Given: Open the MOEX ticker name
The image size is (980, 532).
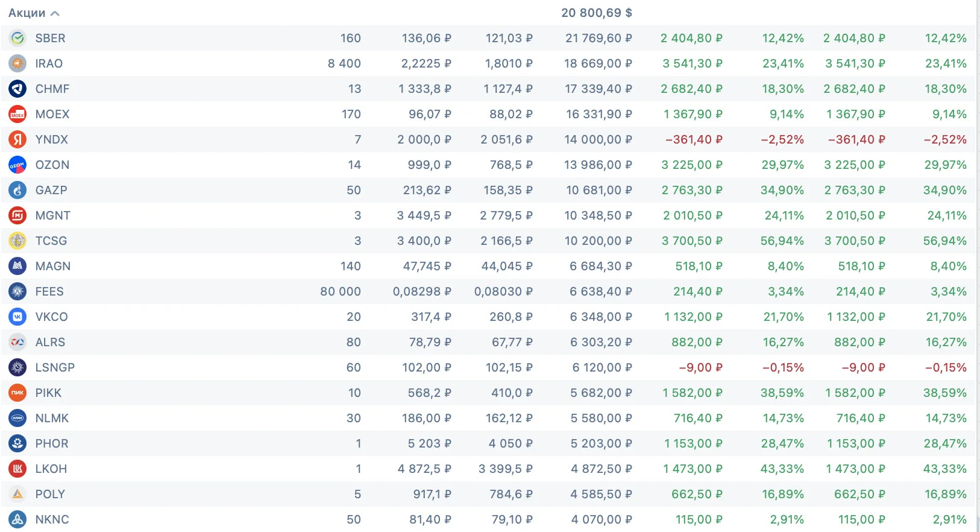Looking at the screenshot, I should pos(52,114).
